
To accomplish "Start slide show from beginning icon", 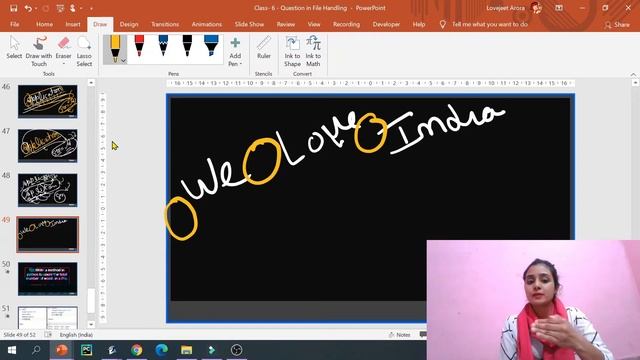I will point(60,8).
